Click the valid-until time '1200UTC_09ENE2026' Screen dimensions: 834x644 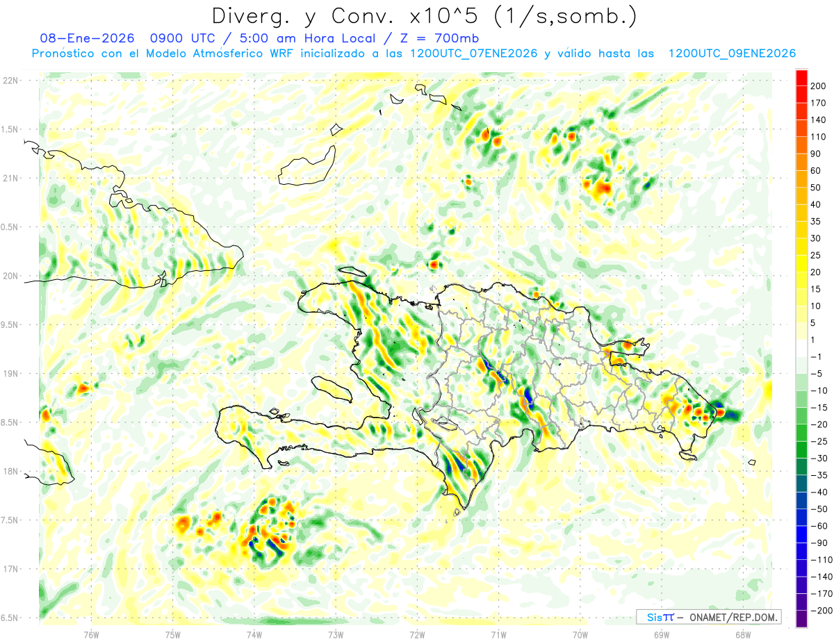pos(731,53)
